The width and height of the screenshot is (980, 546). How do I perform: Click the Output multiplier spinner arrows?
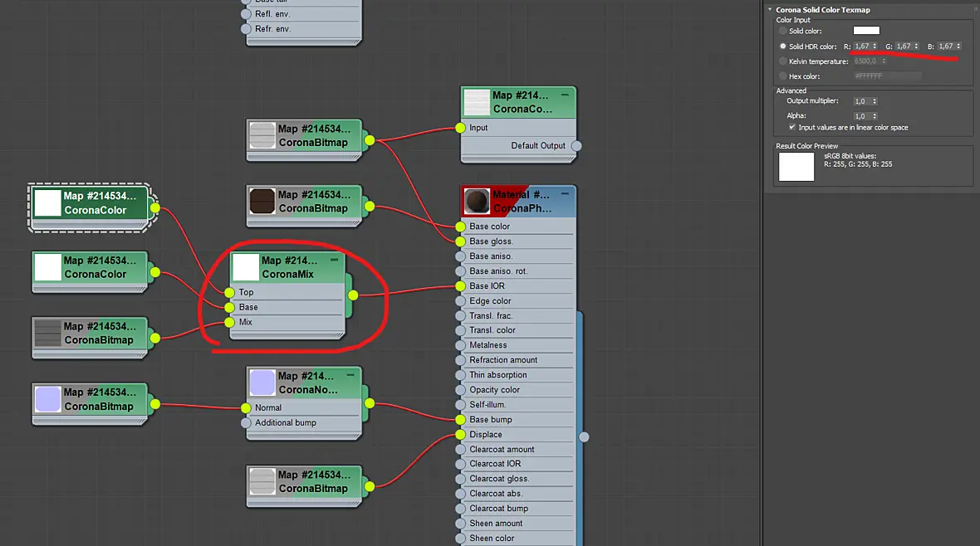[x=875, y=101]
